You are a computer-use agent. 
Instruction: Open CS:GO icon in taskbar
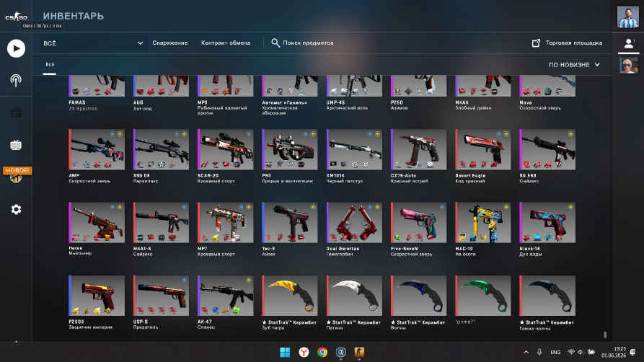(x=359, y=352)
